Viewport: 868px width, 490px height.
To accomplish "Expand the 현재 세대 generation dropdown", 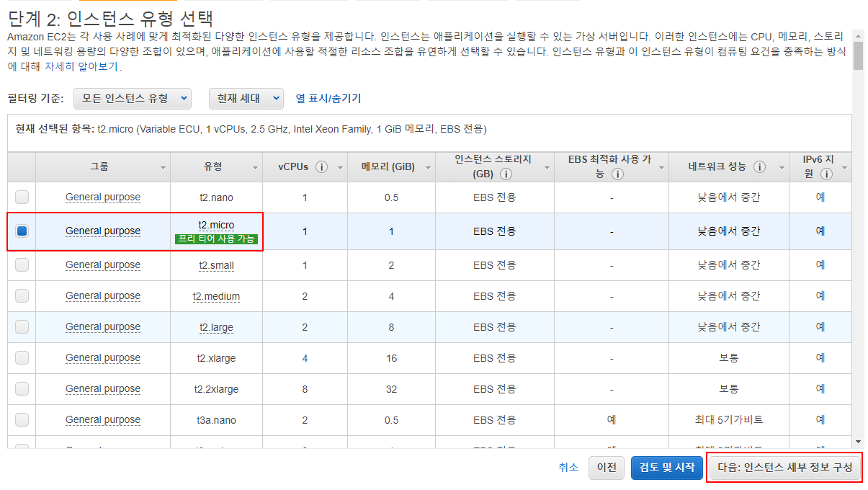I will tap(246, 98).
